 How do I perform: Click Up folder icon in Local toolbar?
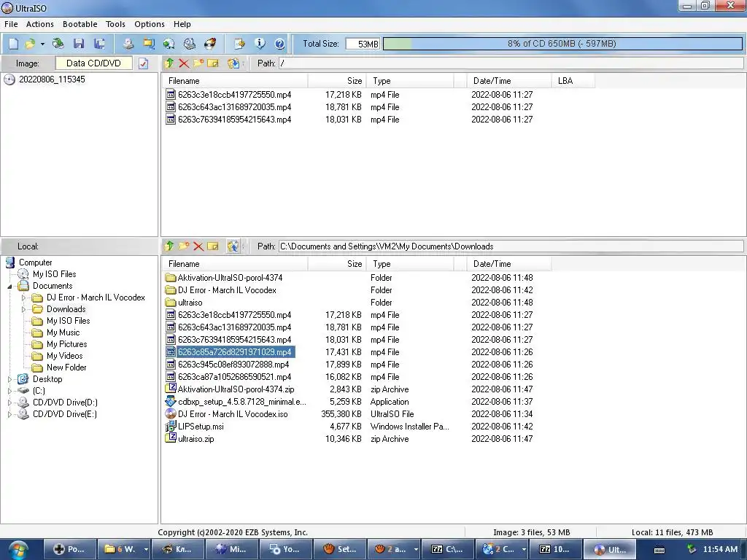tap(169, 246)
